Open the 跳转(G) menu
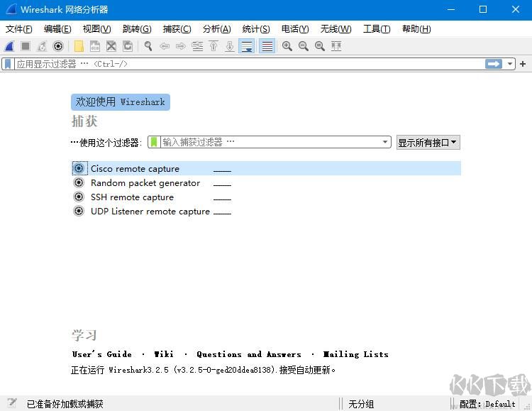The image size is (532, 411). tap(137, 29)
